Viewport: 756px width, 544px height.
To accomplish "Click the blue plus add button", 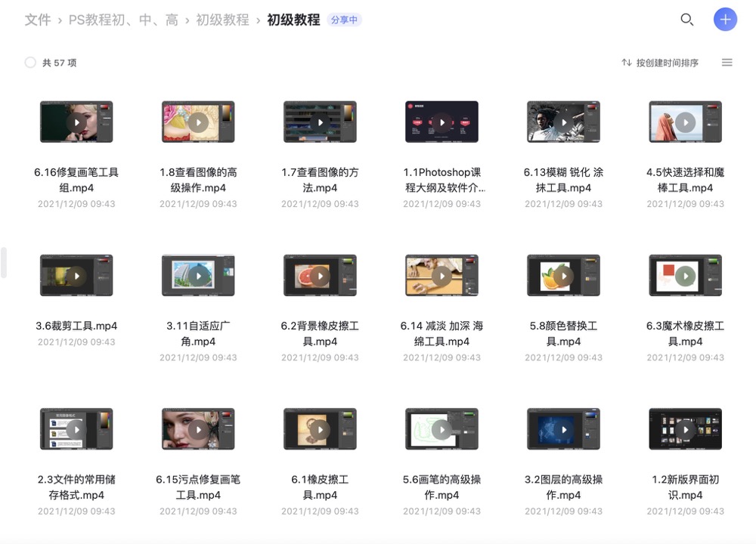I will (x=725, y=20).
